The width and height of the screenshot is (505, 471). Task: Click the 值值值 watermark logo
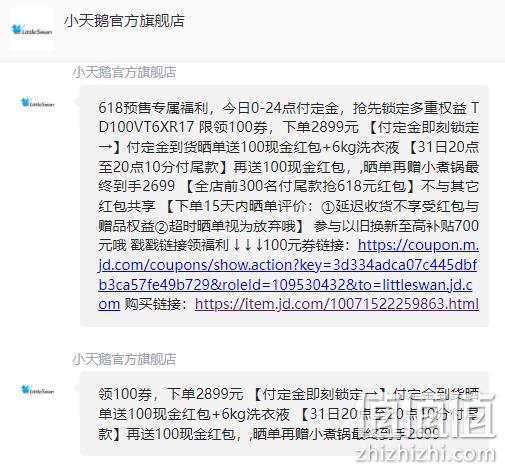pos(430,415)
